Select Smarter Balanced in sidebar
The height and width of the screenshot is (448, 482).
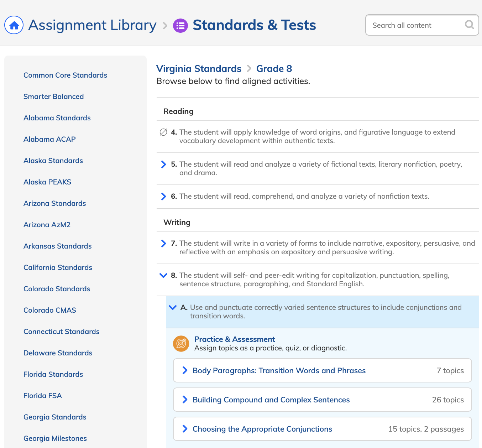[53, 97]
